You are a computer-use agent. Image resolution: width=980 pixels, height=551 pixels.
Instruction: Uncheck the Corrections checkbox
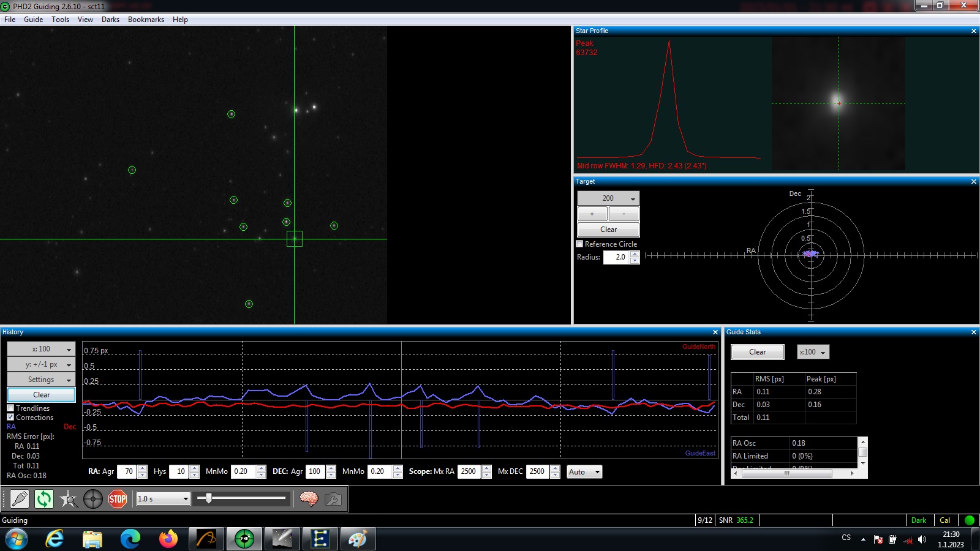click(x=10, y=417)
